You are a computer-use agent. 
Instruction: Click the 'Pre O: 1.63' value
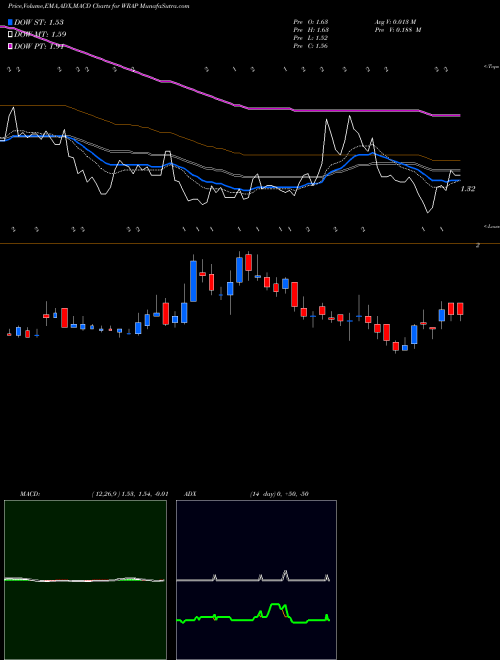[x=311, y=22]
